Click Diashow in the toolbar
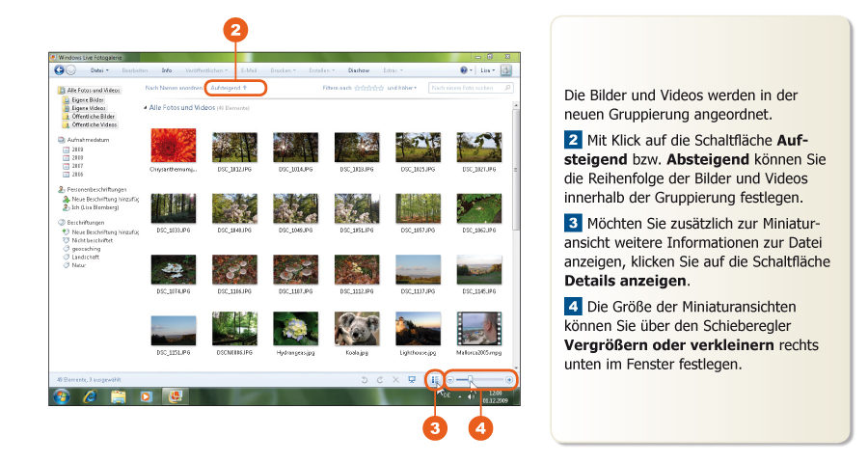868x463 pixels. coord(359,70)
